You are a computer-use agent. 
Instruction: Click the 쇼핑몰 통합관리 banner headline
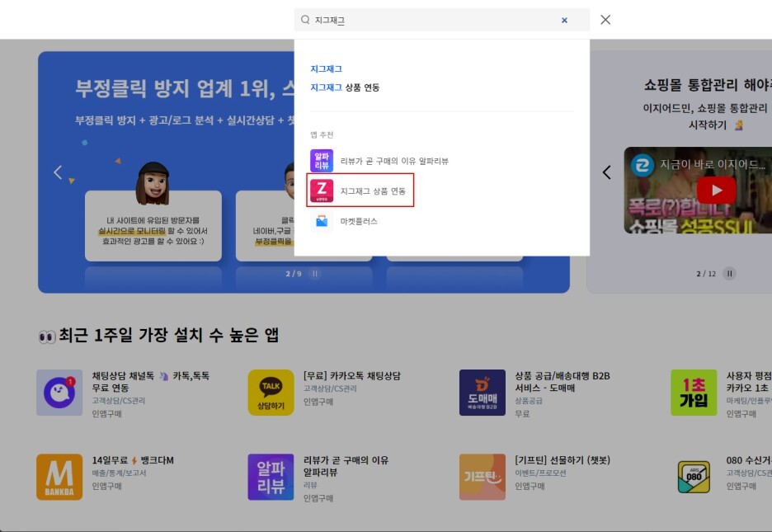coord(708,85)
